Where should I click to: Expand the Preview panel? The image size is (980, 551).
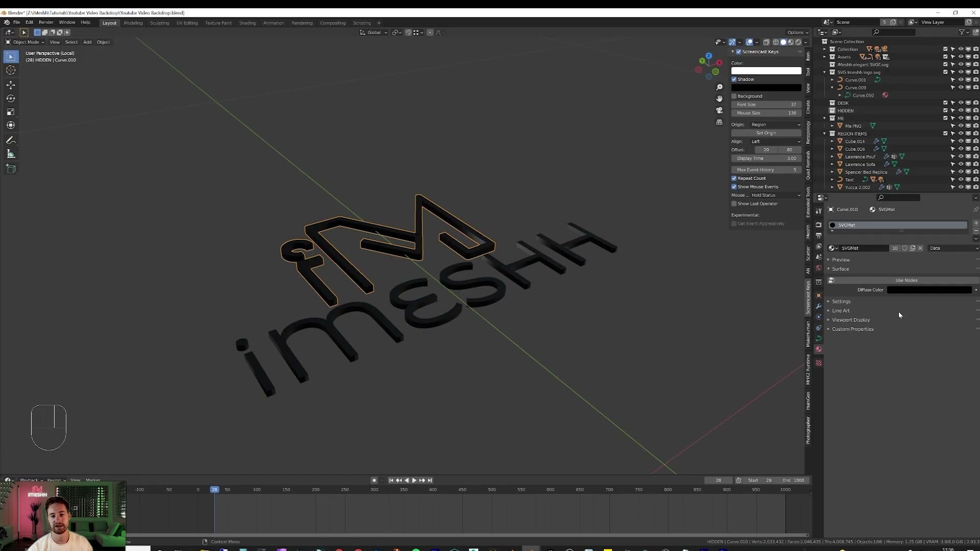click(x=841, y=260)
